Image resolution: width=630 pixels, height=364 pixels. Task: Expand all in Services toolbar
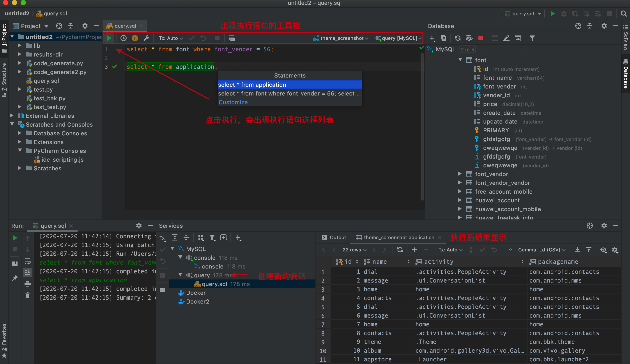(175, 237)
